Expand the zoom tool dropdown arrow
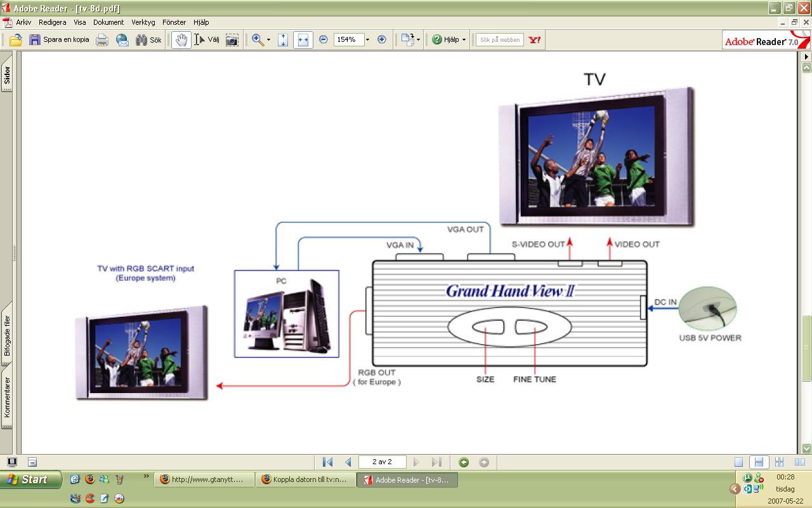The image size is (812, 508). [x=268, y=40]
